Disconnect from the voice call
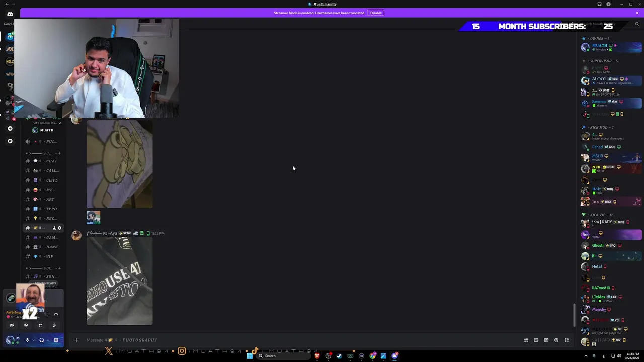 pos(56,314)
